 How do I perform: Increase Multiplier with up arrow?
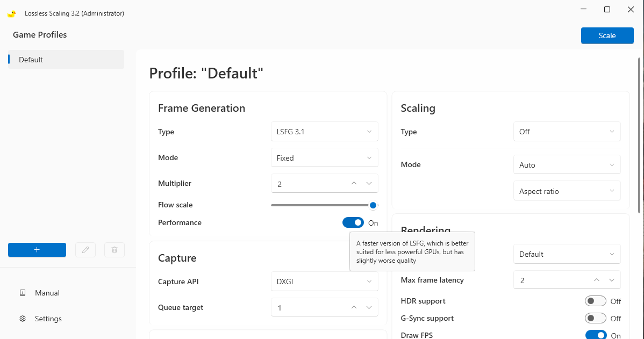click(x=354, y=183)
